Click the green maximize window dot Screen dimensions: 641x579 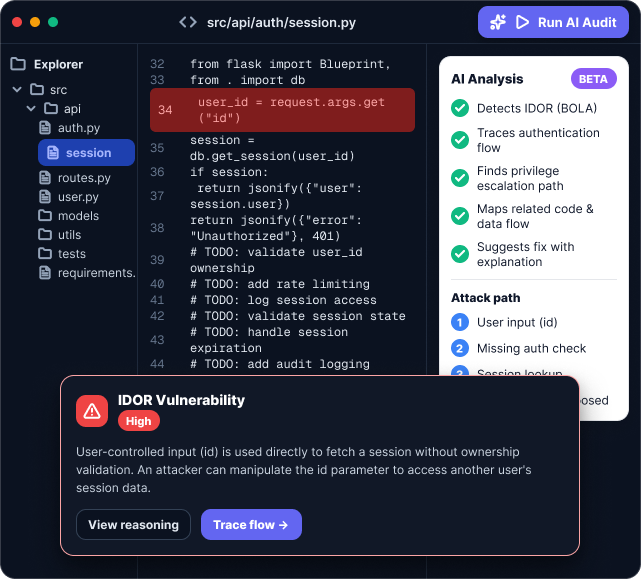pos(53,22)
